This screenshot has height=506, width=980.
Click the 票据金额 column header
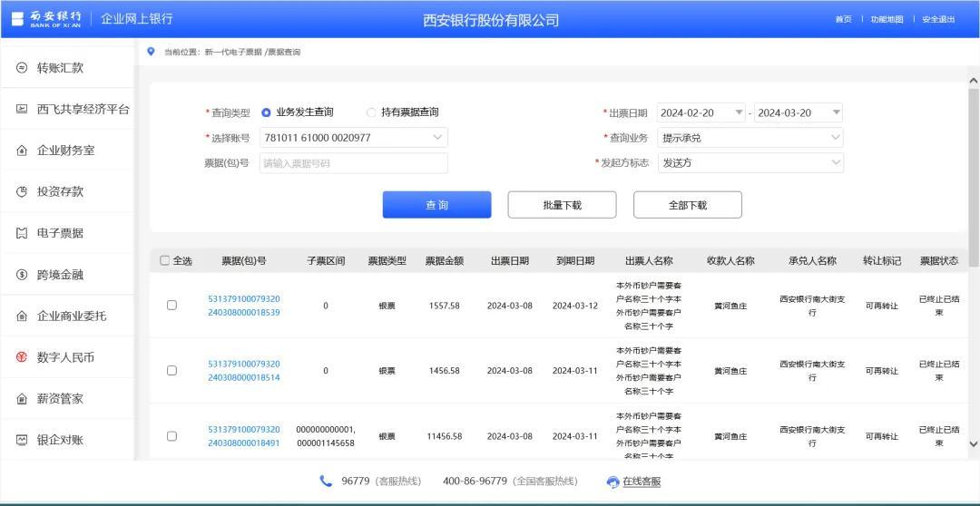tap(444, 260)
